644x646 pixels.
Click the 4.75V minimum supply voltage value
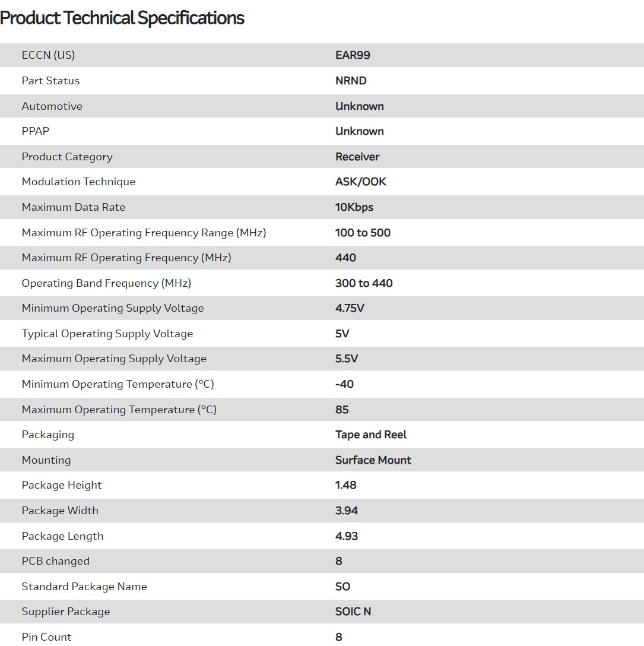(x=351, y=308)
